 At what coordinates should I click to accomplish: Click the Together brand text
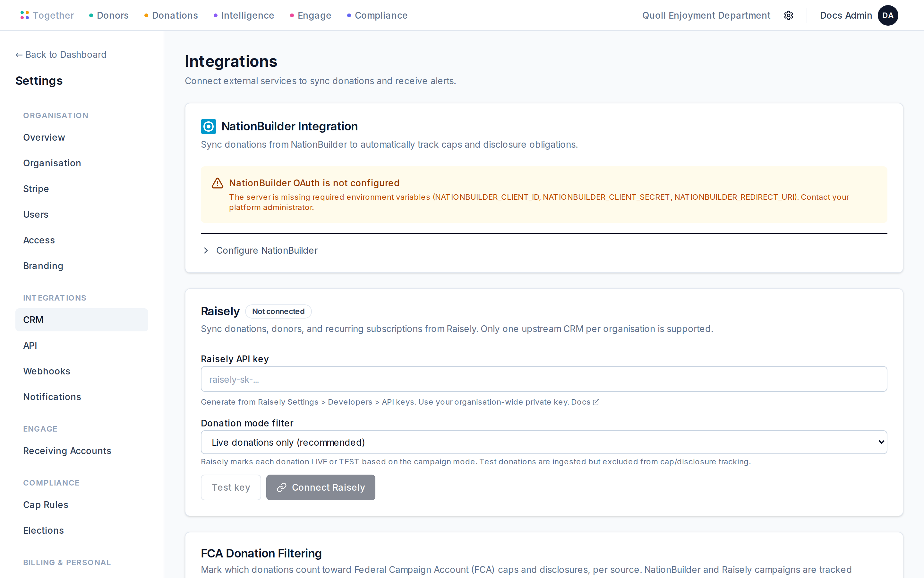click(53, 15)
